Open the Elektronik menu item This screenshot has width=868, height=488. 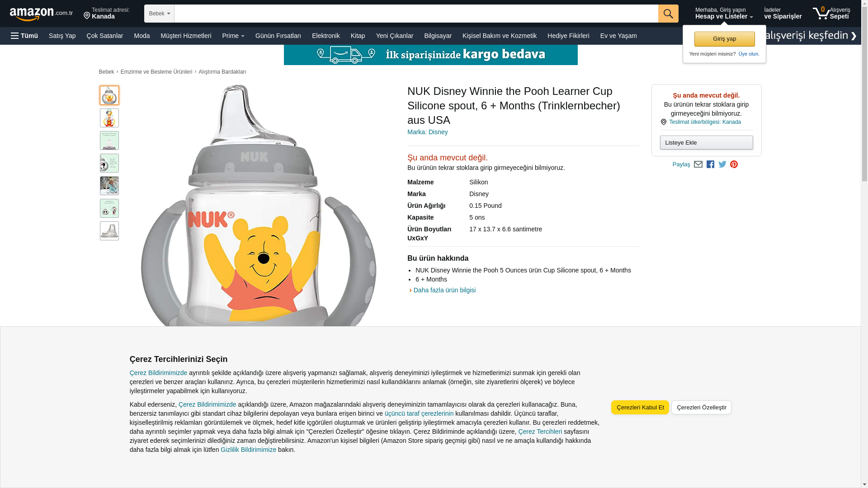[x=325, y=36]
